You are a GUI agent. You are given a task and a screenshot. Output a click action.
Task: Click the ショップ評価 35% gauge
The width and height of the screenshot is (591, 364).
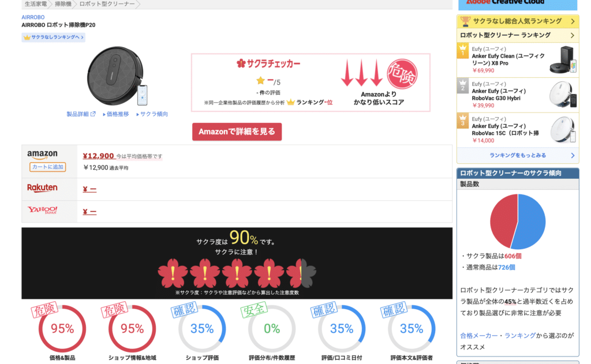pos(202,329)
